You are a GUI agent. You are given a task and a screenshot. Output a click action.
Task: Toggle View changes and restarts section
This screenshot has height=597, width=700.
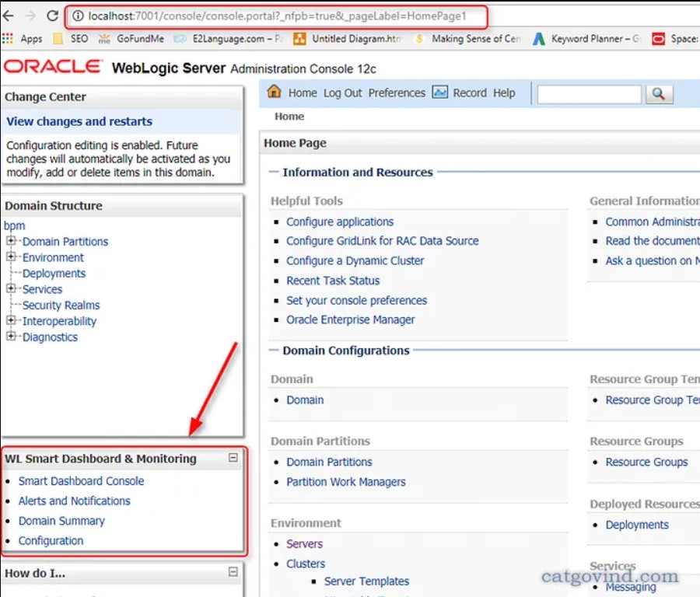point(79,121)
